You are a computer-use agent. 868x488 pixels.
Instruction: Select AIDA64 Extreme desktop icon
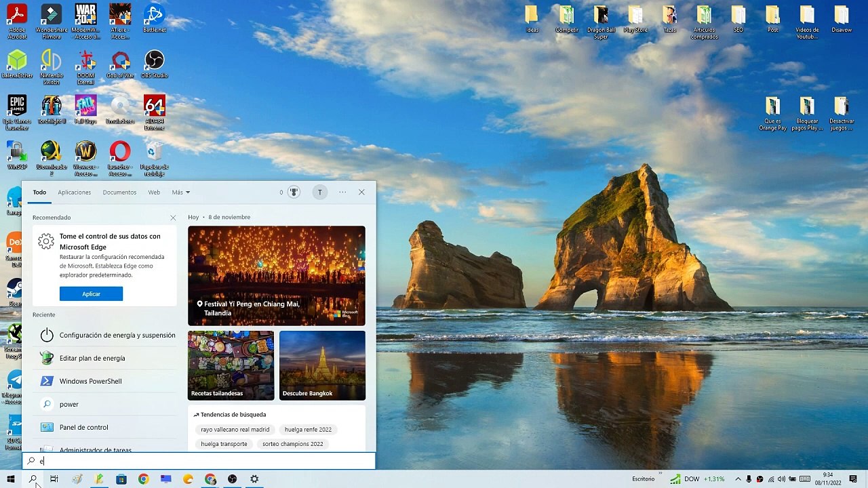click(x=154, y=113)
